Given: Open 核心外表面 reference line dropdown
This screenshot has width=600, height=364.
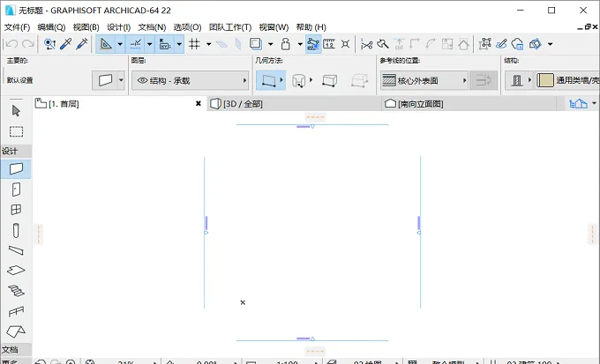Looking at the screenshot, I should 424,81.
